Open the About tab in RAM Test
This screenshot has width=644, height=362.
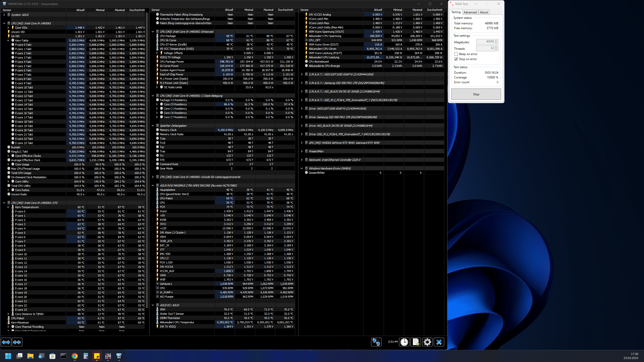click(x=484, y=12)
